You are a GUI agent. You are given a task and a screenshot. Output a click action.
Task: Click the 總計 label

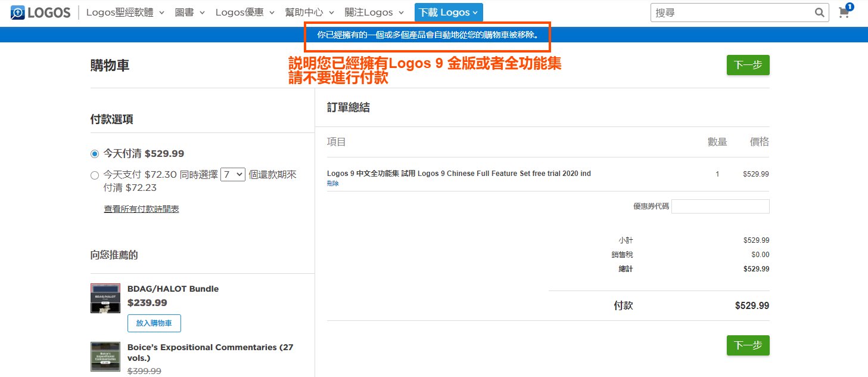[x=626, y=269]
